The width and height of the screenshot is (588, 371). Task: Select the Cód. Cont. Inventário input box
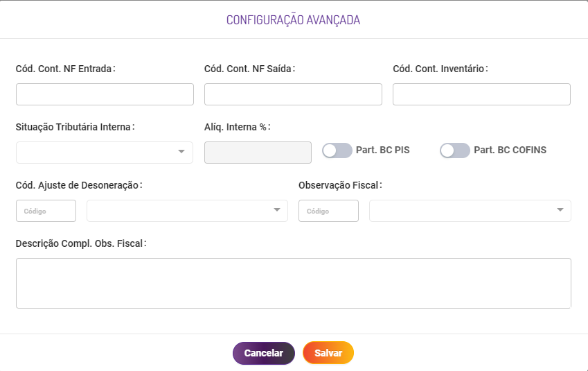coord(481,94)
